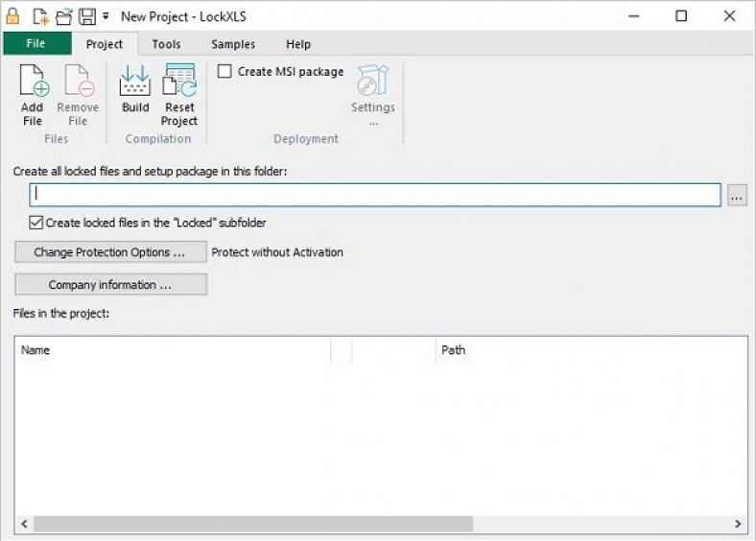Screen dimensions: 756x541
Task: Click the Name column header
Action: 174,350
